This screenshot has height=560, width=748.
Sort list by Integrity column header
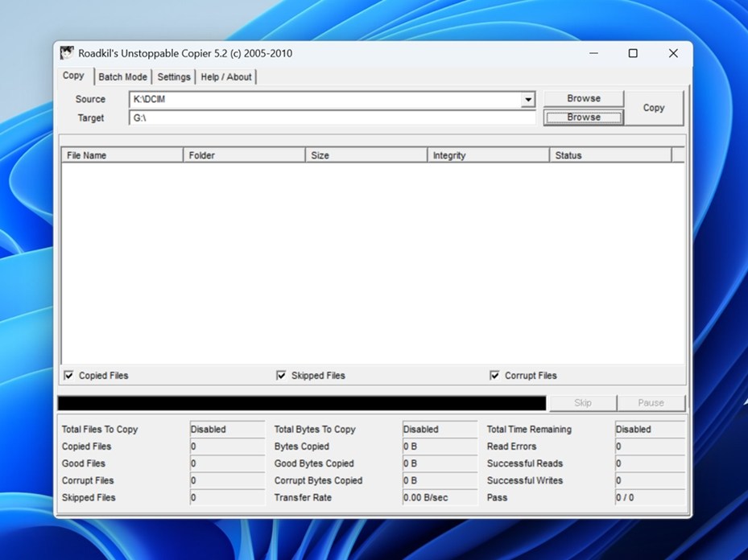coord(489,155)
